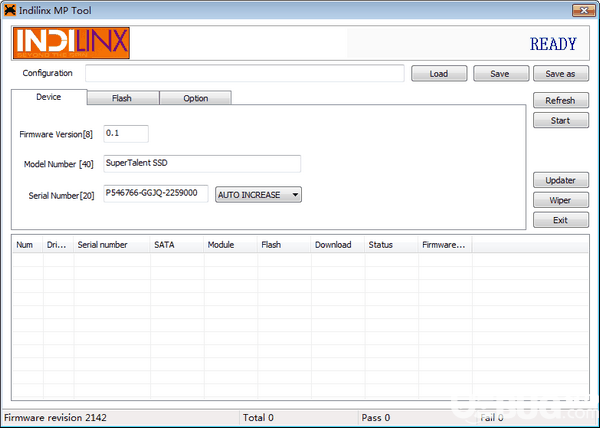Click the Status column header
Screen dimensions: 600x428
(x=391, y=245)
